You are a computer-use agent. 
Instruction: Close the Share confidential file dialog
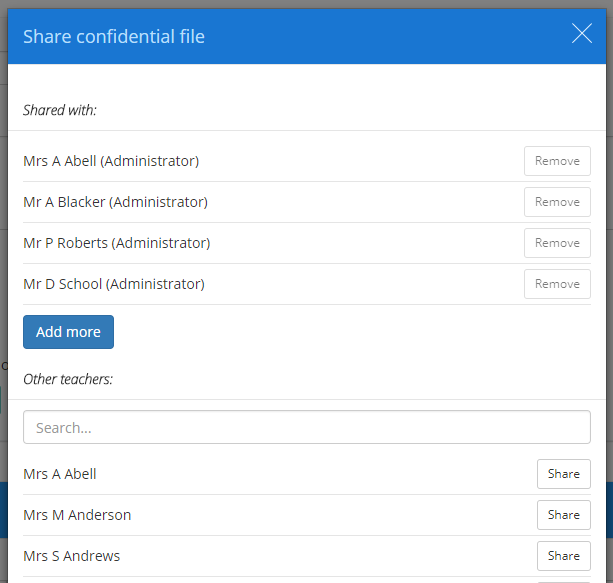pos(582,34)
